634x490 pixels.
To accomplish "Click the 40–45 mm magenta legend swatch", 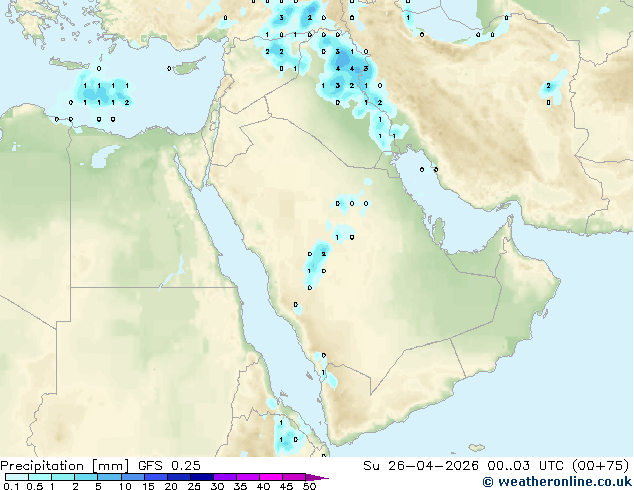I will point(271,477).
